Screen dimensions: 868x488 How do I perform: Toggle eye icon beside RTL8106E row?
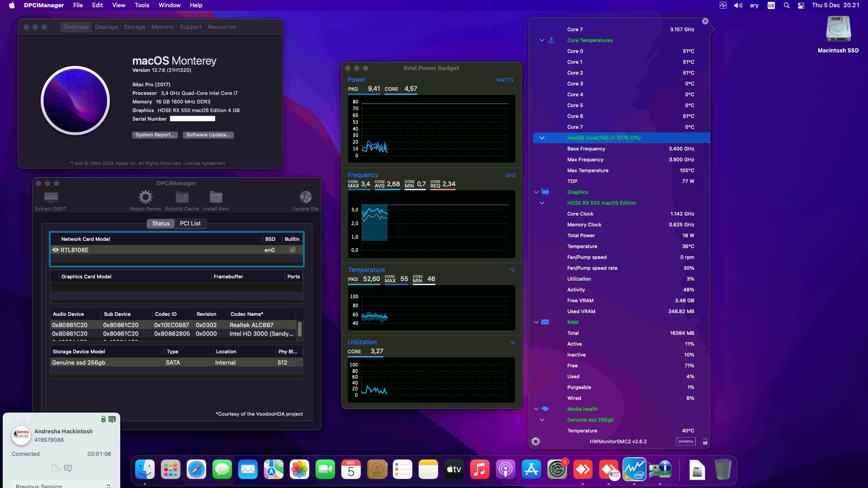tap(56, 250)
